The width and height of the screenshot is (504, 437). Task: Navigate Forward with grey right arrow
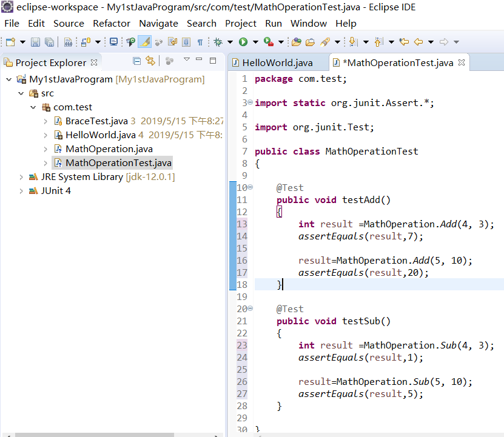click(444, 42)
